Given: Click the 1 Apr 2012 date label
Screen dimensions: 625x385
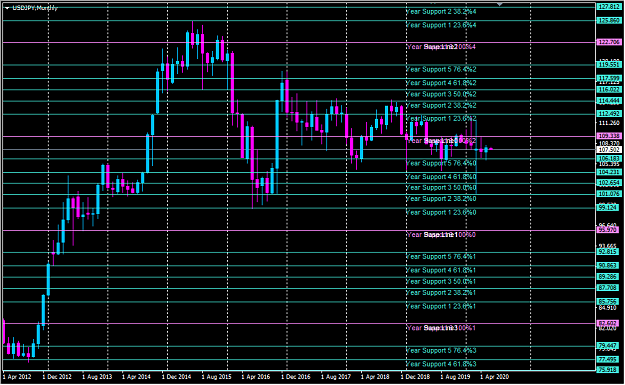Looking at the screenshot, I should 17,377.
